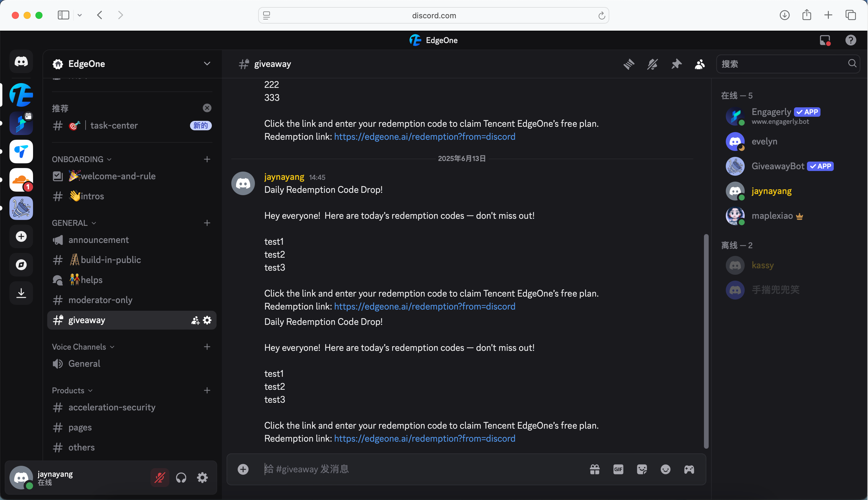Open the moderator-only channel
The height and width of the screenshot is (500, 868).
pos(132,300)
